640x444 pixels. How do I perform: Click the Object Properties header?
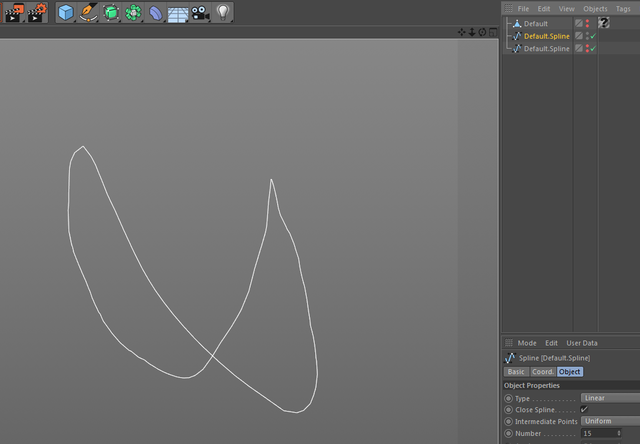571,385
